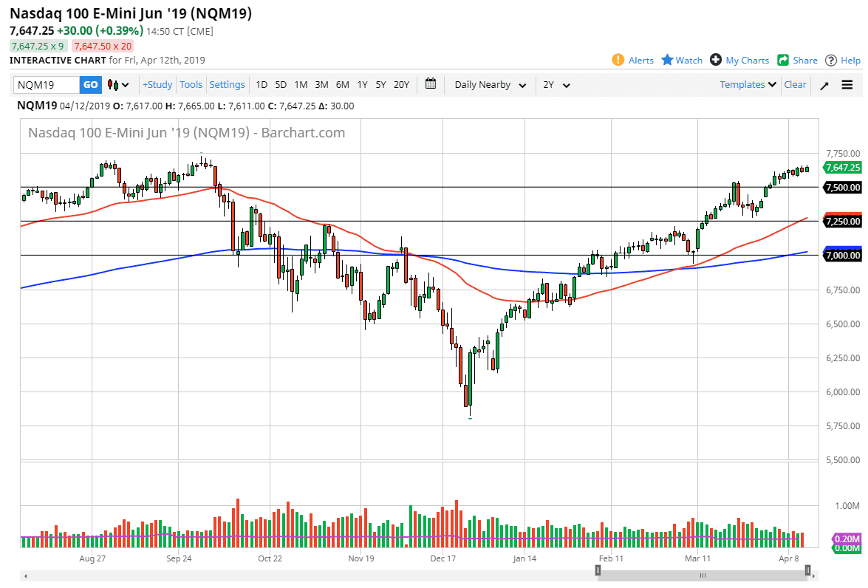
Task: Open the Daily Nearby dropdown
Action: (489, 85)
